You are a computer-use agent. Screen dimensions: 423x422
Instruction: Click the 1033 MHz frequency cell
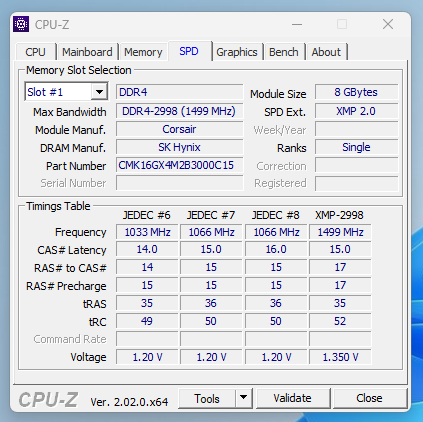tap(147, 232)
